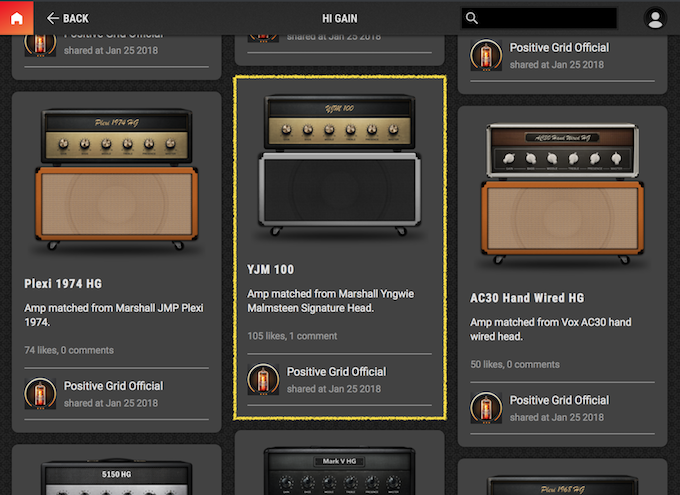Click '105 likes, 1 comment' text

(292, 336)
